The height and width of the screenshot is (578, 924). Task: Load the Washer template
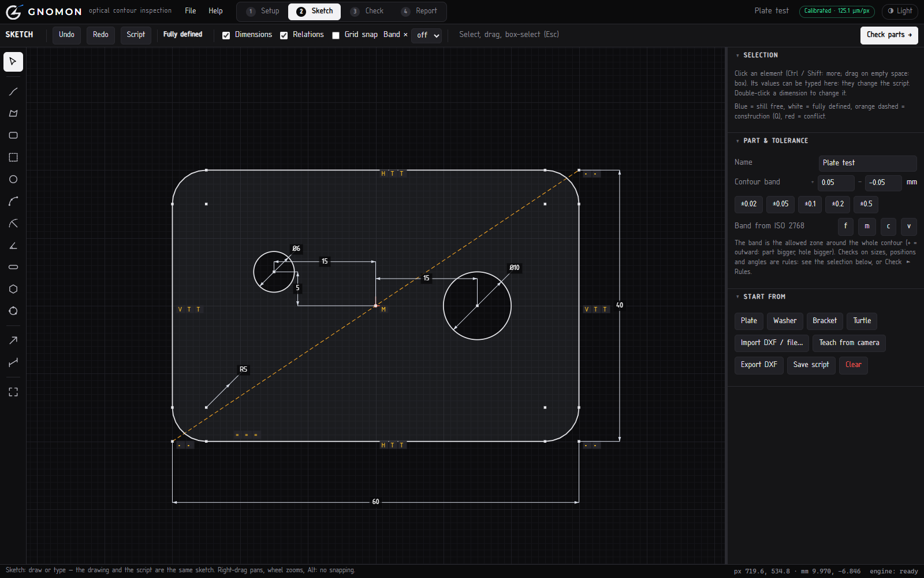[x=785, y=321]
